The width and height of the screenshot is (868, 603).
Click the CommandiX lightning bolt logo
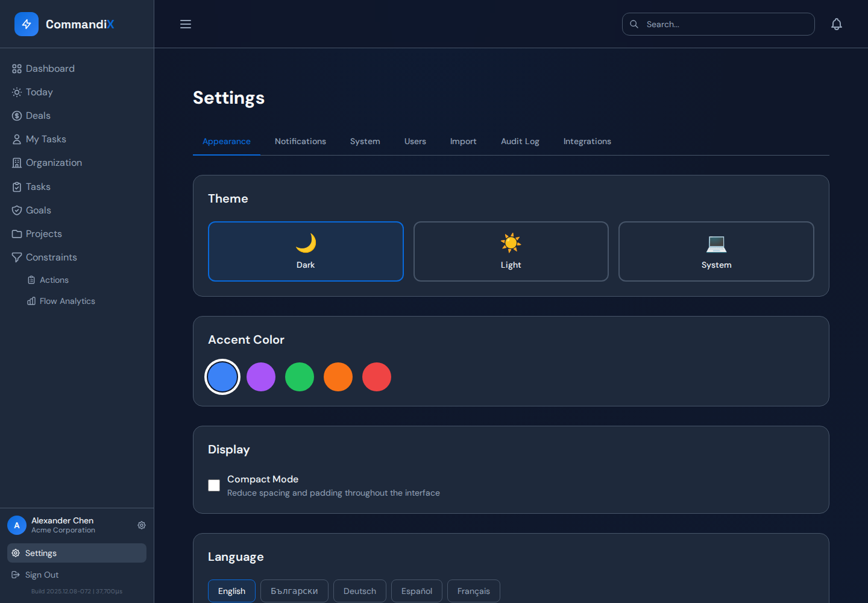[27, 24]
